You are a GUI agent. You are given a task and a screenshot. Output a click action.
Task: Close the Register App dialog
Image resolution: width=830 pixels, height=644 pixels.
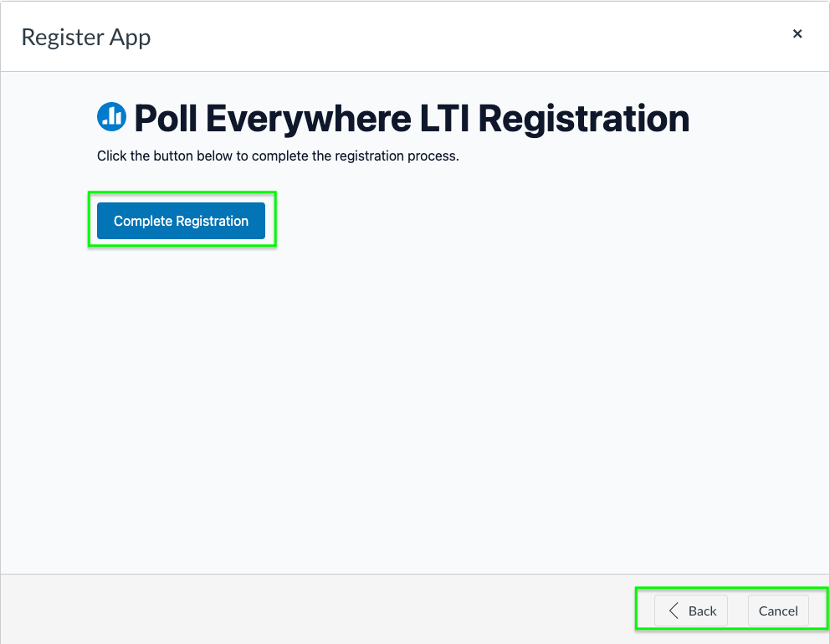(797, 33)
